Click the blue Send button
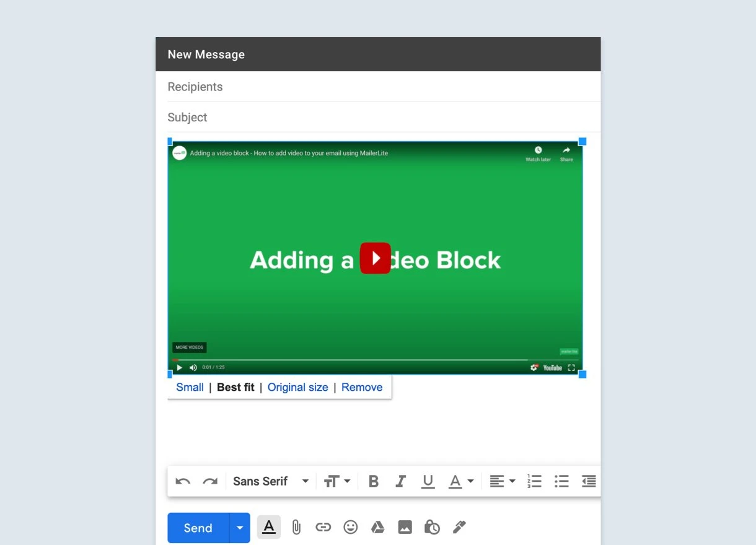 point(198,528)
